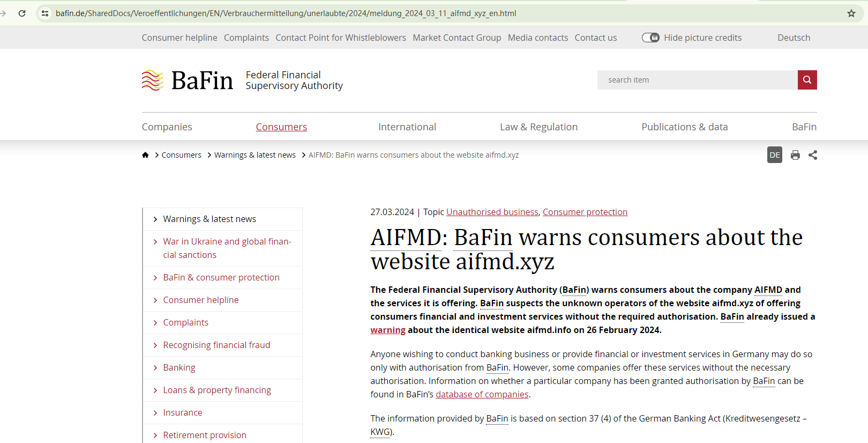868x443 pixels.
Task: Print the page using the printer icon
Action: (795, 155)
